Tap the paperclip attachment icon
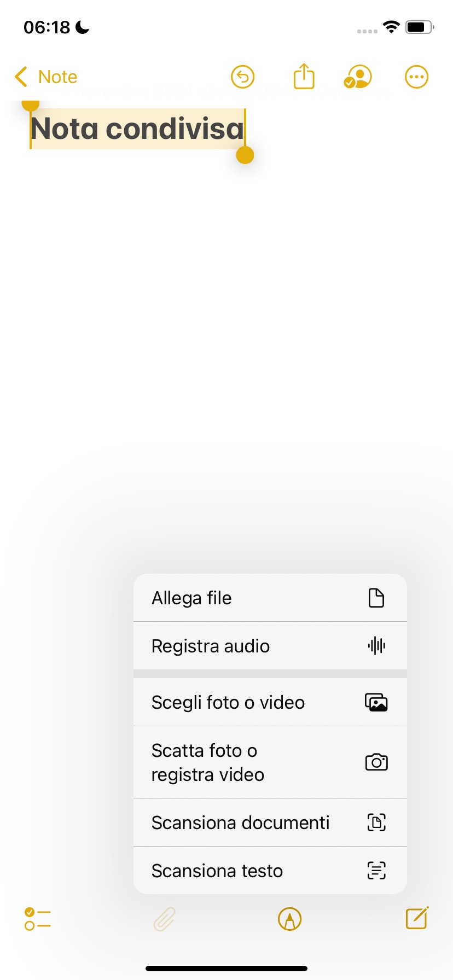This screenshot has height=980, width=453. tap(164, 919)
